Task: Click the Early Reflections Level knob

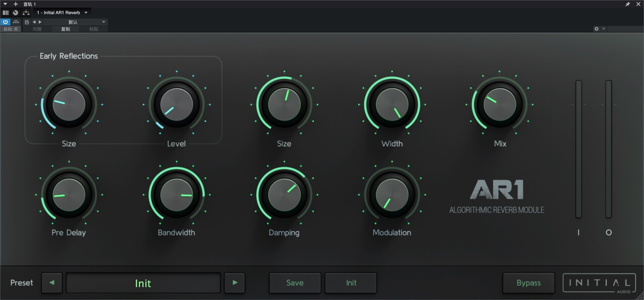Action: tap(177, 104)
